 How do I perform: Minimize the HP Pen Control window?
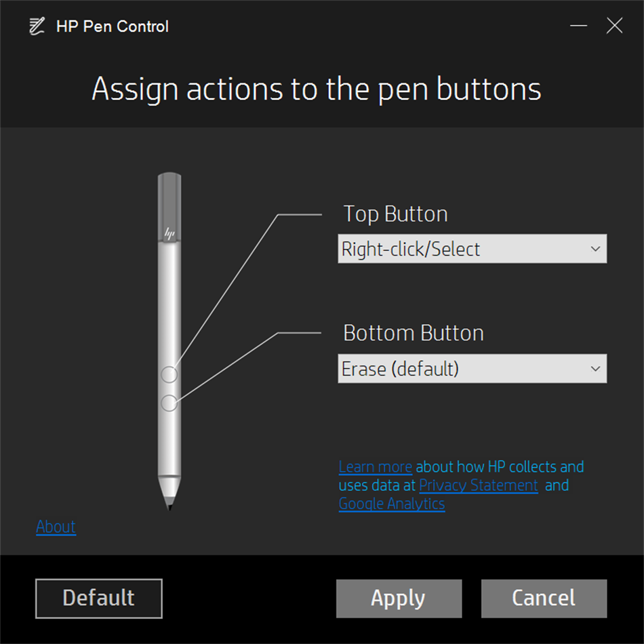(578, 26)
